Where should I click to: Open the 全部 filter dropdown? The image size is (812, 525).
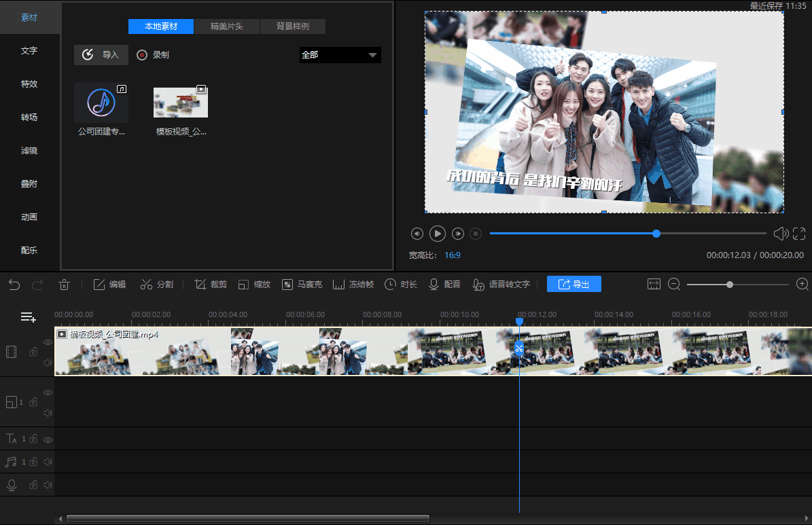340,55
